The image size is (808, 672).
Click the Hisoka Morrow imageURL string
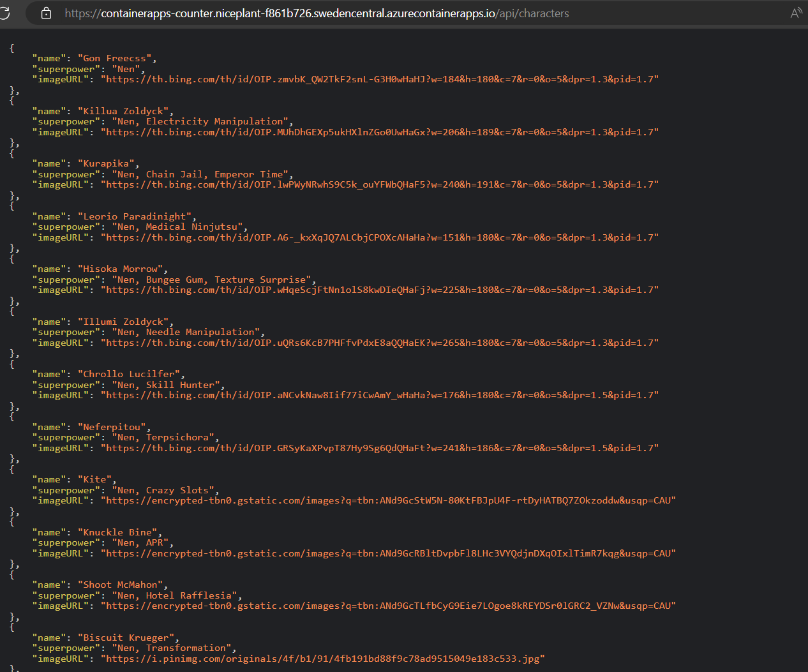[380, 290]
